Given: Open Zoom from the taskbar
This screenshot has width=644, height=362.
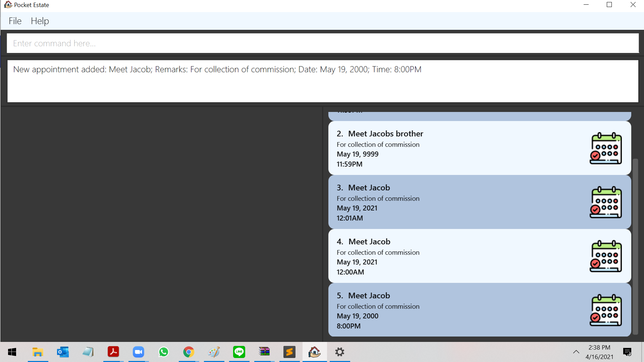Looking at the screenshot, I should click(138, 352).
